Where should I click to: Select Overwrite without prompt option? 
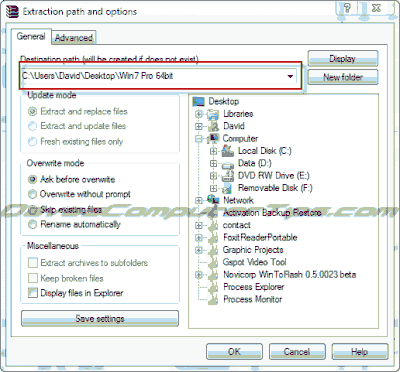pyautogui.click(x=32, y=194)
